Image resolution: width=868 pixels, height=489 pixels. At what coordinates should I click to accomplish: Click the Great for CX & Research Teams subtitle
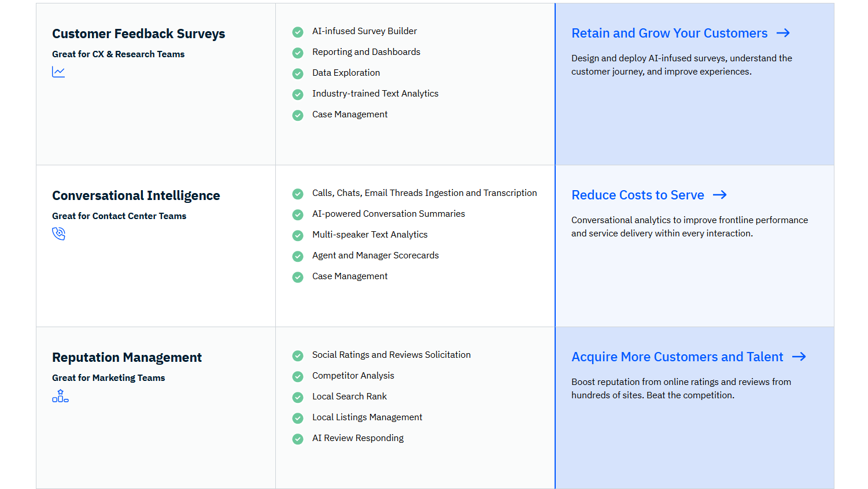tap(118, 54)
